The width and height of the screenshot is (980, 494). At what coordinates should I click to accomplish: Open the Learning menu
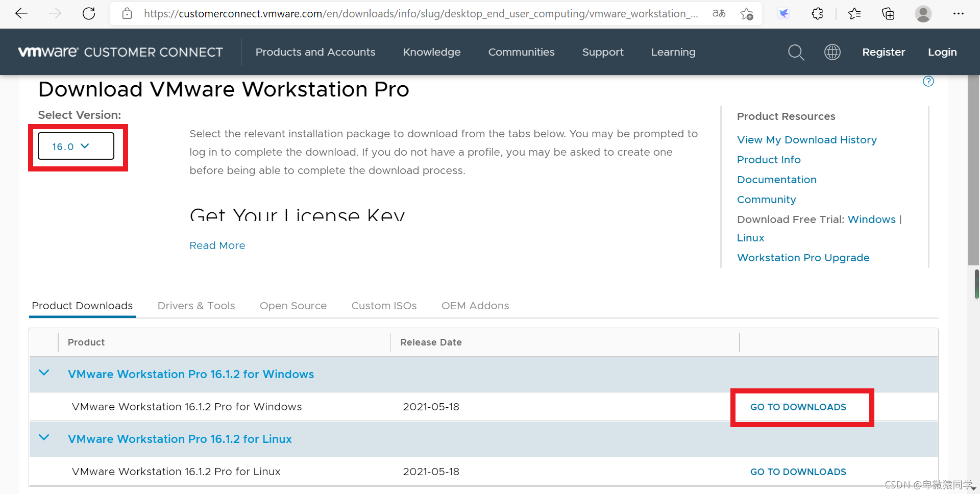point(673,52)
